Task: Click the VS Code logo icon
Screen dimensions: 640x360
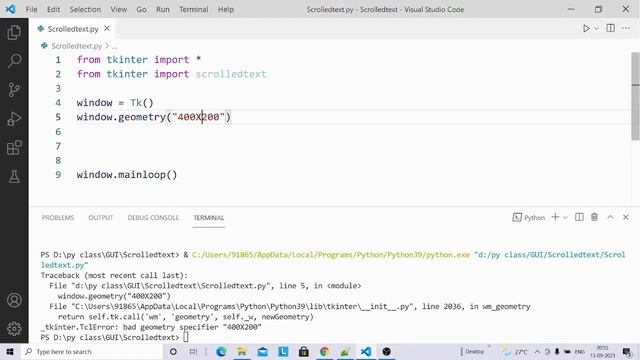Action: click(x=11, y=9)
